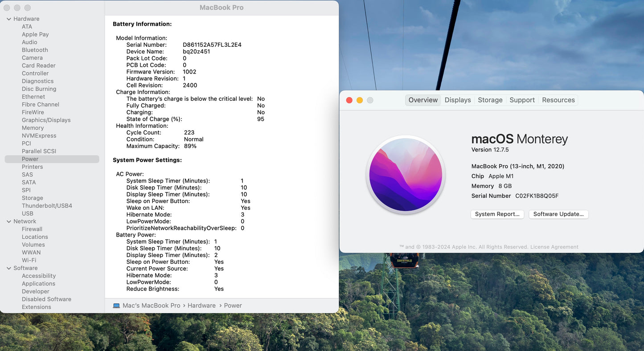
Task: Open the Camera entry
Action: (32, 58)
